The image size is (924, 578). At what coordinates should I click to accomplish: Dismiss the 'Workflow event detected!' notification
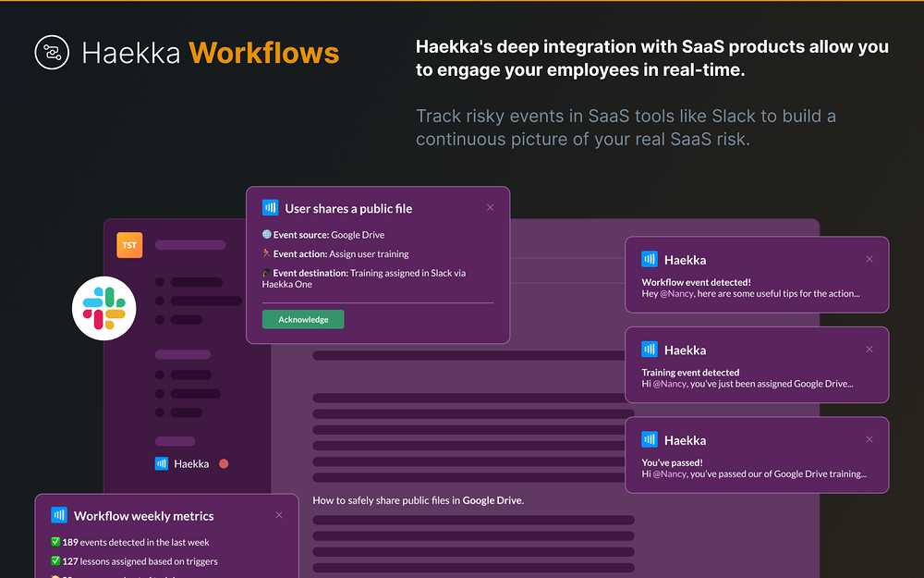click(869, 259)
